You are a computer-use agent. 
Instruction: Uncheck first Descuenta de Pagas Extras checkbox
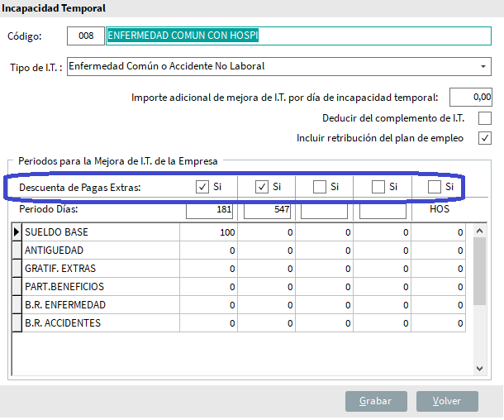coord(202,187)
